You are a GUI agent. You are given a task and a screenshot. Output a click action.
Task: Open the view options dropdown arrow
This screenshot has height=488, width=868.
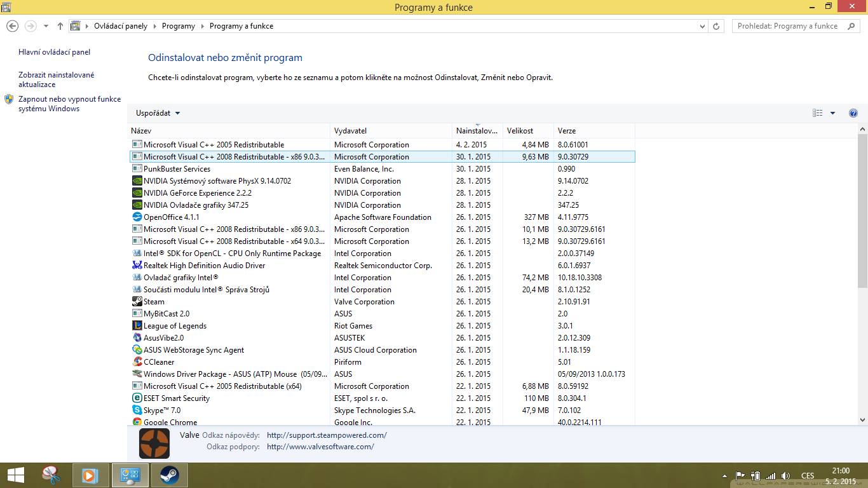pos(833,113)
